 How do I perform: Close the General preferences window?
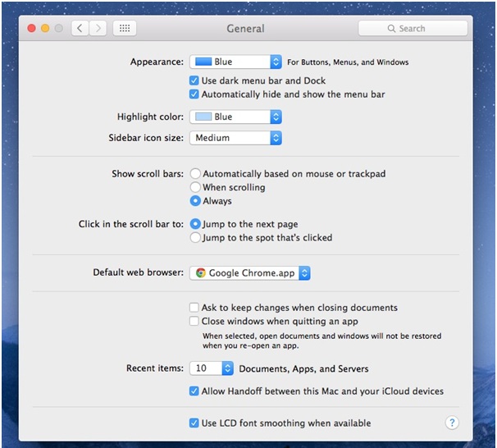pos(31,29)
